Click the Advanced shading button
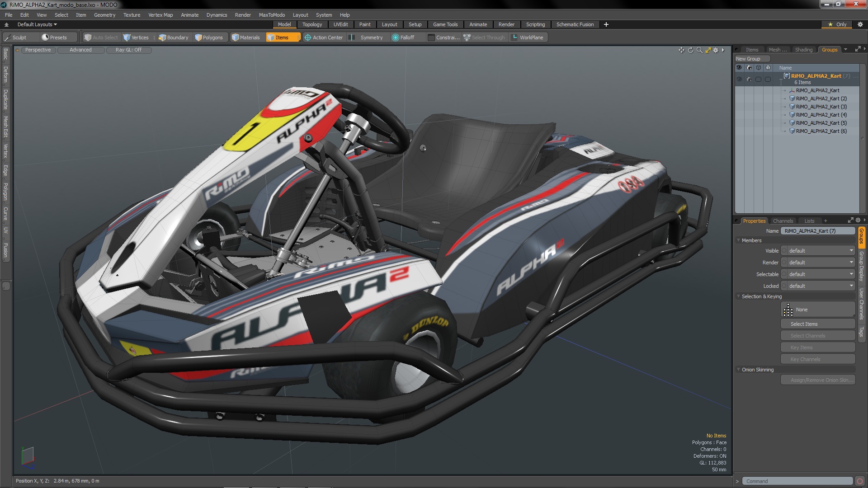The width and height of the screenshot is (868, 488). [80, 50]
